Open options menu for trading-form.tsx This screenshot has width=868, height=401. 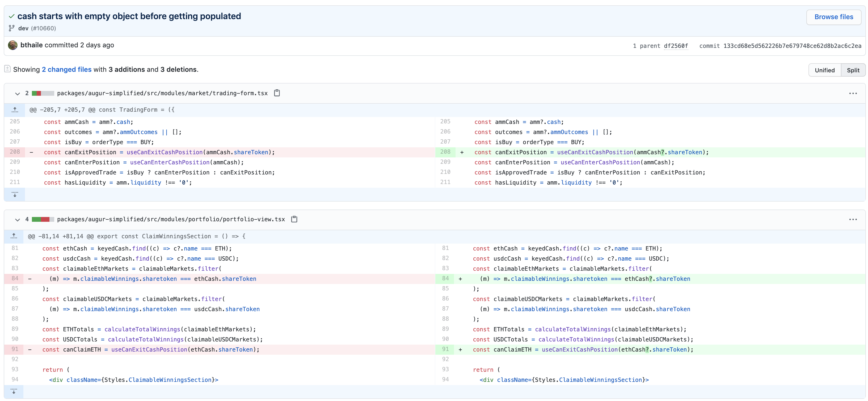(x=853, y=93)
